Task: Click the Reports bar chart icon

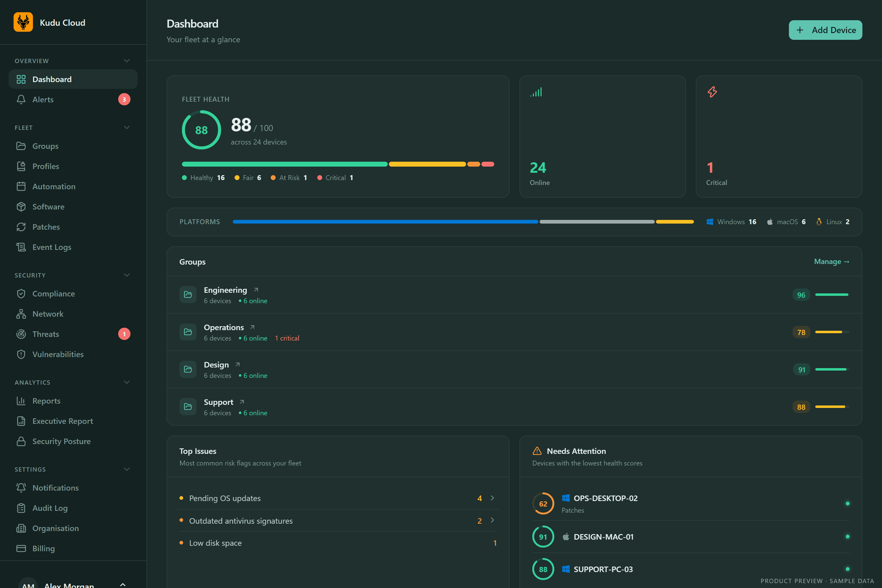Action: click(21, 401)
